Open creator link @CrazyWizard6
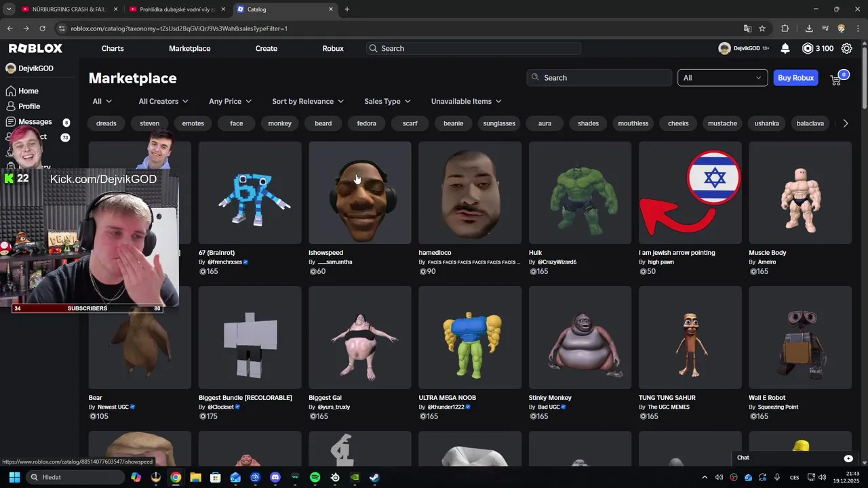This screenshot has width=868, height=488. tap(557, 262)
